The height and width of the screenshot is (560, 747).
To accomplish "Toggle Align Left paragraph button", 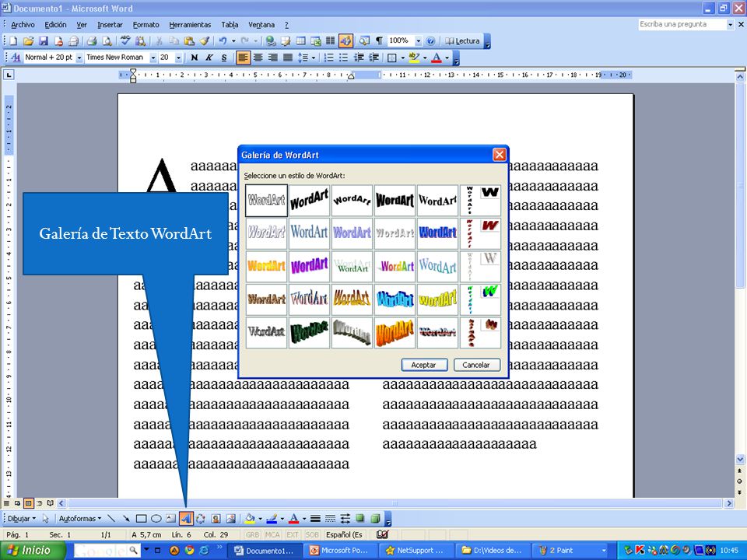I will coord(243,58).
